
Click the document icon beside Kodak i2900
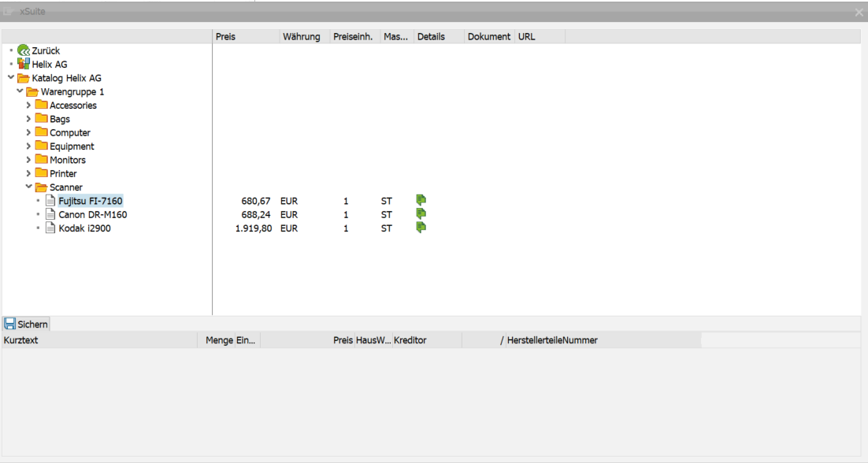click(49, 228)
